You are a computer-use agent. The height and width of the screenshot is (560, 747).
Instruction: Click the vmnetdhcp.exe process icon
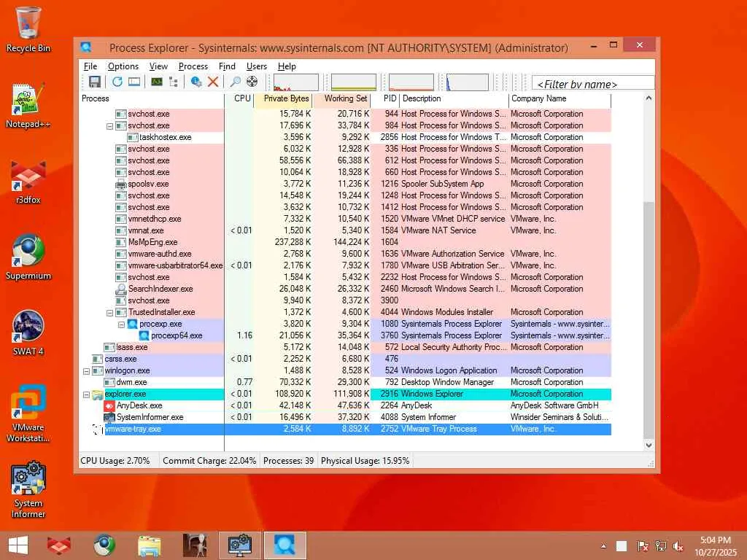click(121, 219)
